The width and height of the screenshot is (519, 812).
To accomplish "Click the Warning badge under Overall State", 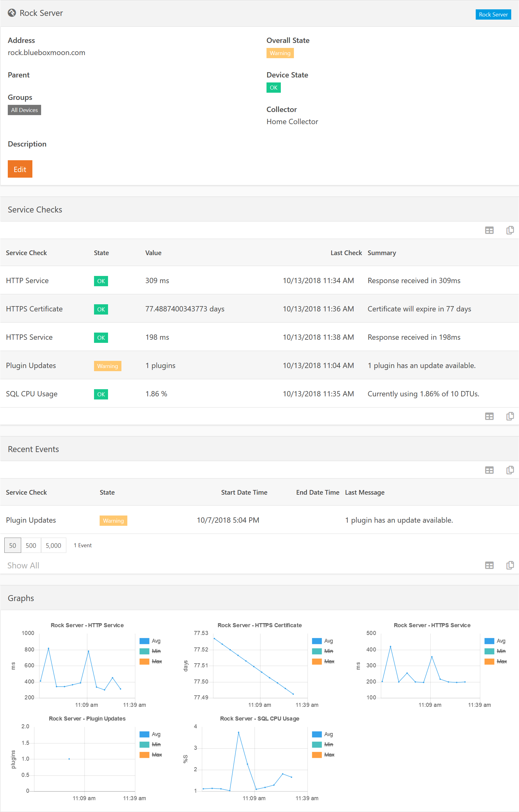I will (280, 53).
